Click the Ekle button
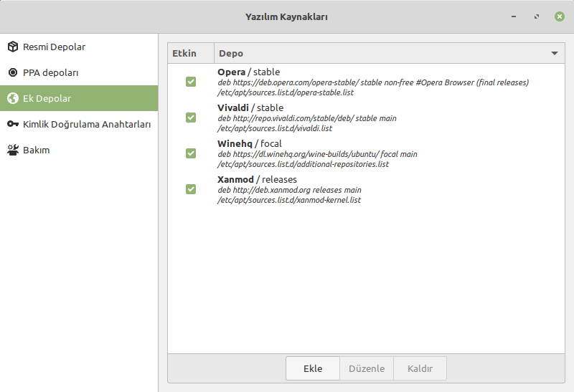The image size is (574, 392). [x=313, y=368]
